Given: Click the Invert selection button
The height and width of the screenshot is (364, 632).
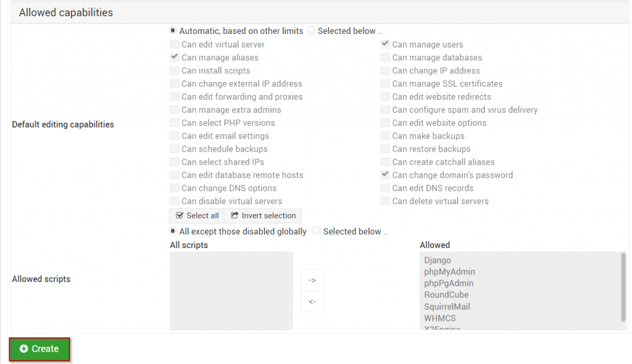Looking at the screenshot, I should [263, 216].
